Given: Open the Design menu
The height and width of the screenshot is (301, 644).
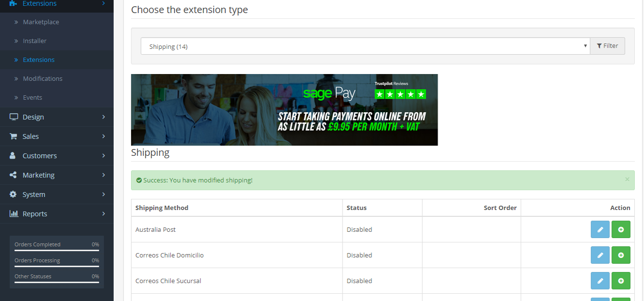Looking at the screenshot, I should pos(57,117).
